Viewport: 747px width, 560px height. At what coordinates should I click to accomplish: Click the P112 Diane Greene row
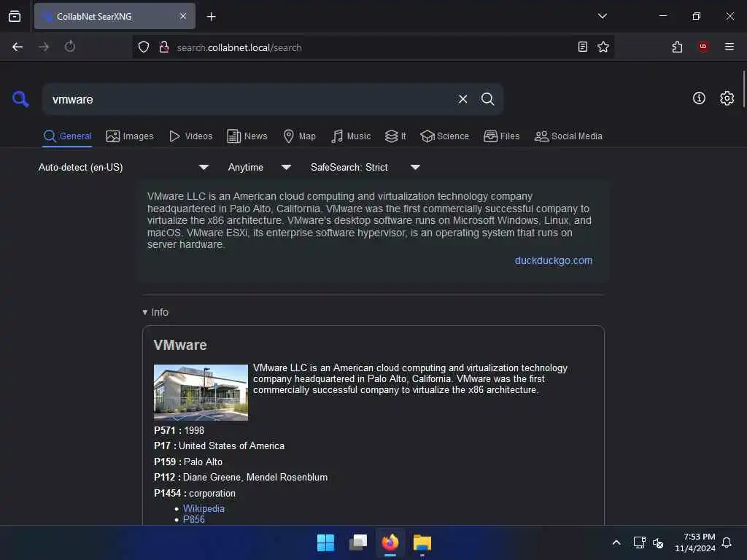241,477
